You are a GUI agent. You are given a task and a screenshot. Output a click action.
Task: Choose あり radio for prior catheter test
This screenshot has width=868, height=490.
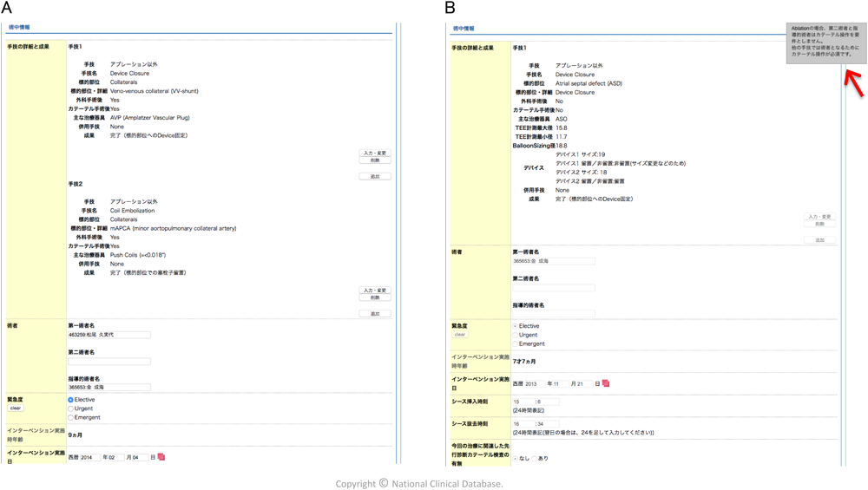[536, 459]
